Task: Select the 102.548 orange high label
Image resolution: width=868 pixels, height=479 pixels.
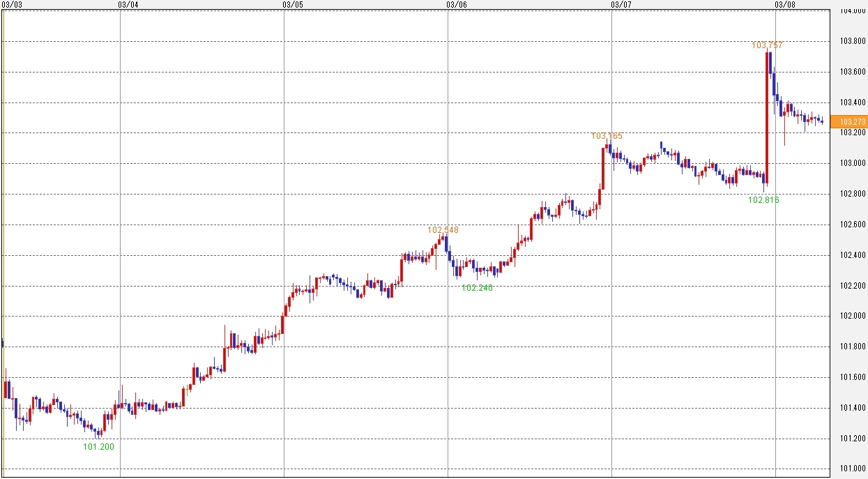Action: [x=443, y=229]
